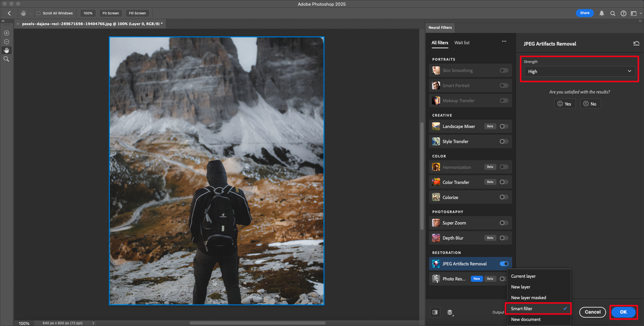Image resolution: width=644 pixels, height=326 pixels.
Task: Enable the Colorize switch
Action: pos(504,197)
